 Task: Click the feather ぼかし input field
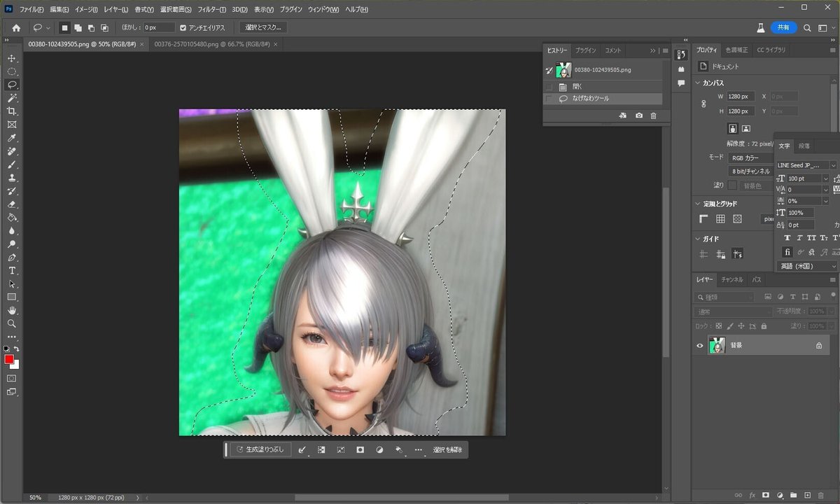point(158,27)
